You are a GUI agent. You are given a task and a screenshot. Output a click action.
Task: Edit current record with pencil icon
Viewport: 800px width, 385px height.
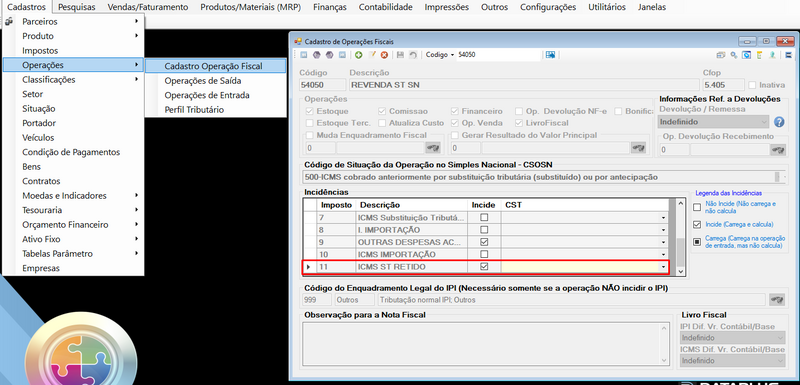372,55
